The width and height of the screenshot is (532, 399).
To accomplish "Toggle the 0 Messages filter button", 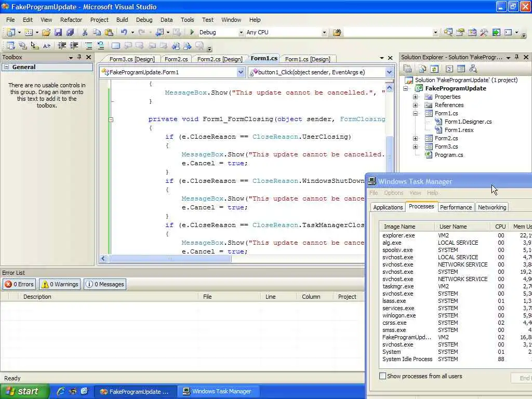I will [x=104, y=284].
